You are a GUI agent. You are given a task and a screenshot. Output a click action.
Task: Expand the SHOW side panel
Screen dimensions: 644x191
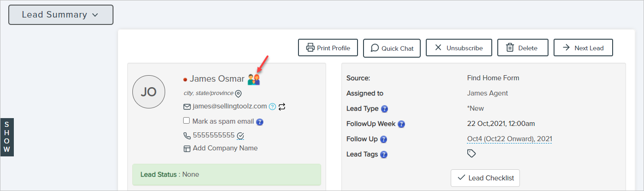[x=7, y=137]
